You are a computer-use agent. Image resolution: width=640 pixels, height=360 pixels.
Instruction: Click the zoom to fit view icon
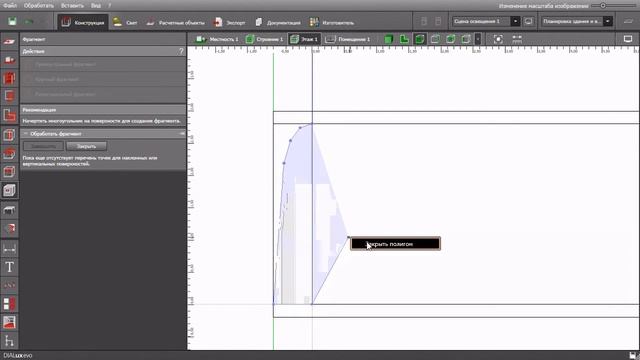[498, 39]
